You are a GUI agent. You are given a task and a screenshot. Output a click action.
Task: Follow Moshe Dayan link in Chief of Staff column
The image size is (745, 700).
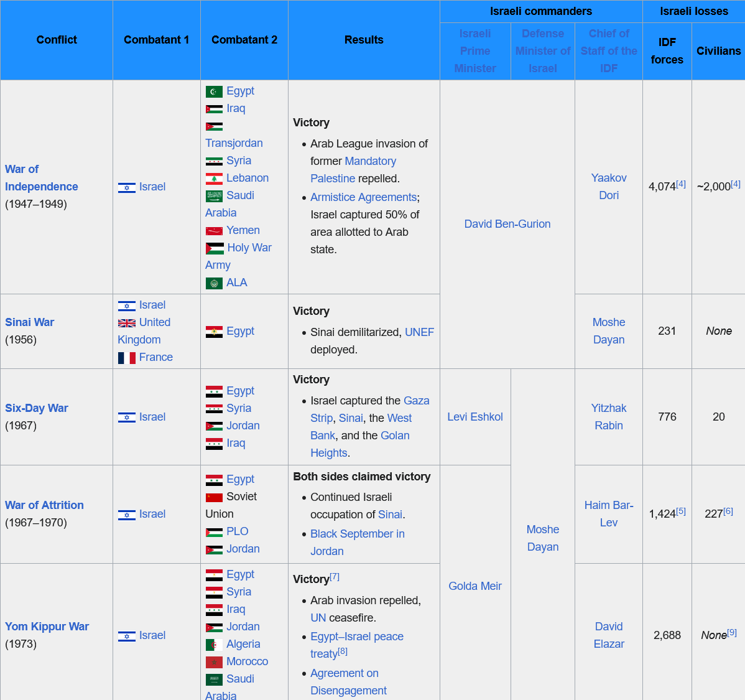point(609,331)
